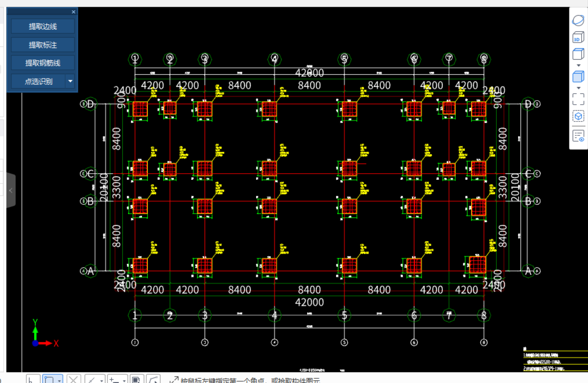Click the bottom large axis bubble numbered 6
Viewport: 588px width, 383px height.
click(414, 315)
